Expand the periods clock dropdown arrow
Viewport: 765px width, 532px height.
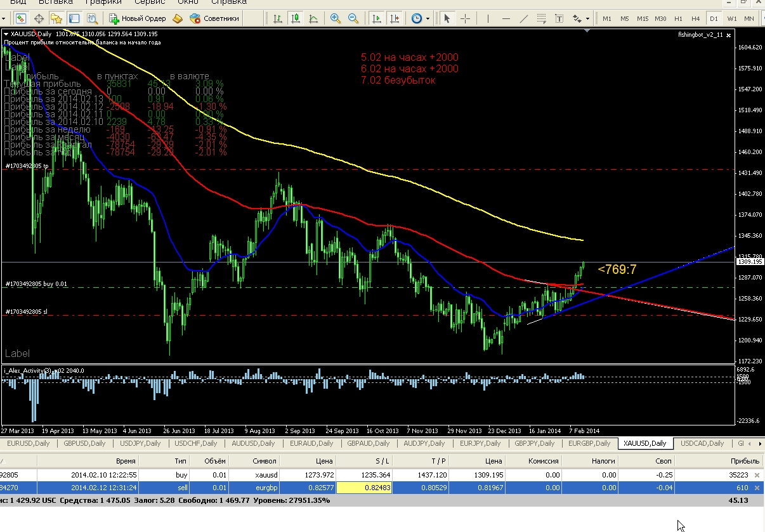click(428, 18)
